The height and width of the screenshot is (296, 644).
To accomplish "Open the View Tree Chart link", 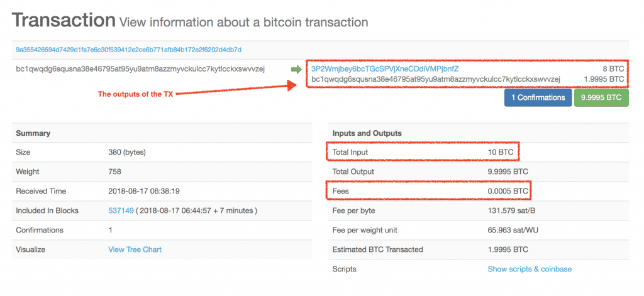I will click(x=135, y=249).
